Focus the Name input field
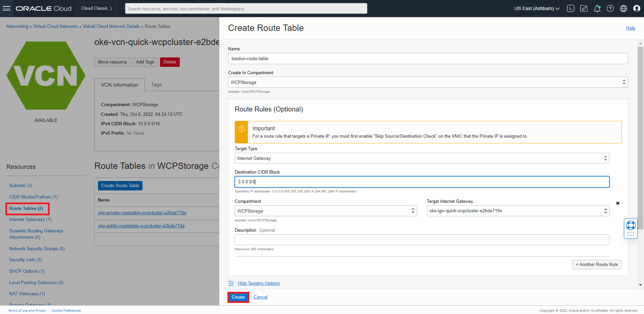Screen dimensions: 644x314 [428, 58]
